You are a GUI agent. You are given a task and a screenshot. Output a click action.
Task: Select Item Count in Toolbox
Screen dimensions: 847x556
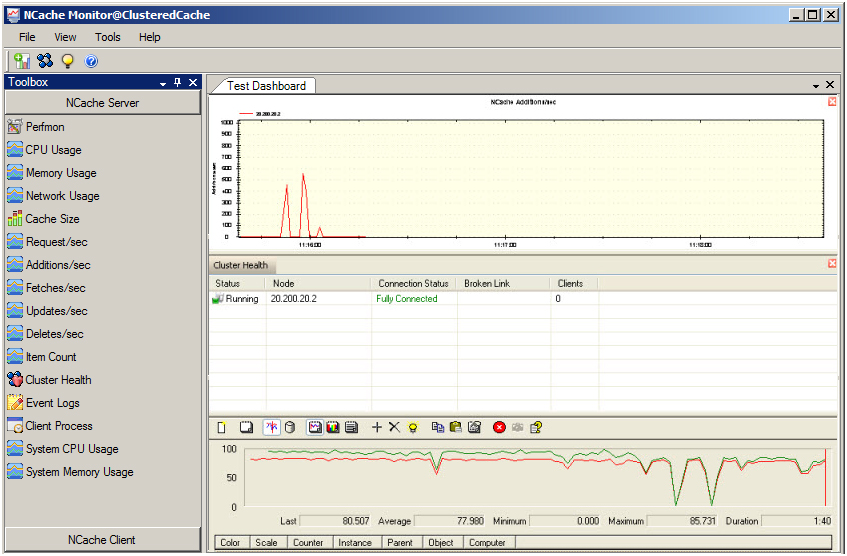[x=42, y=357]
